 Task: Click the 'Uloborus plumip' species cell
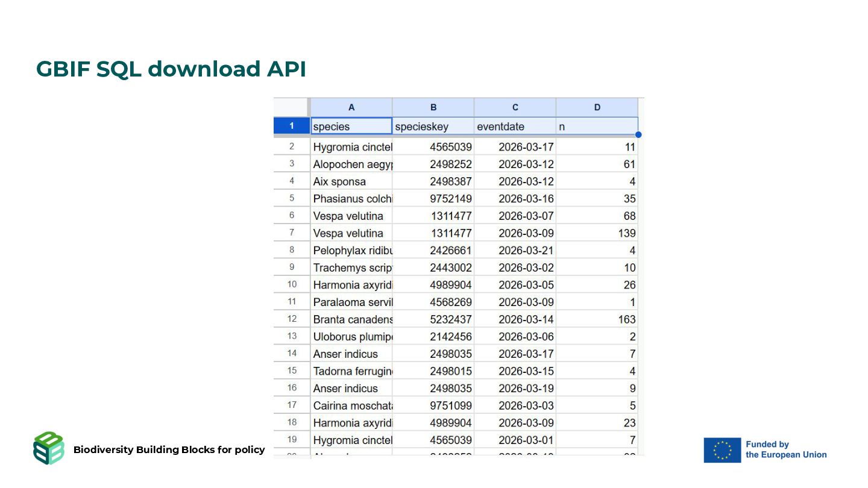pos(351,336)
